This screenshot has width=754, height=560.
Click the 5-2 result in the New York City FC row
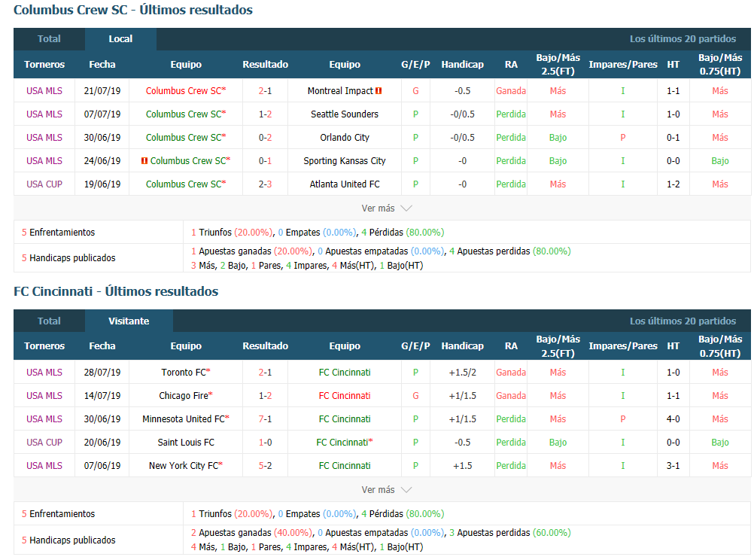tap(266, 466)
